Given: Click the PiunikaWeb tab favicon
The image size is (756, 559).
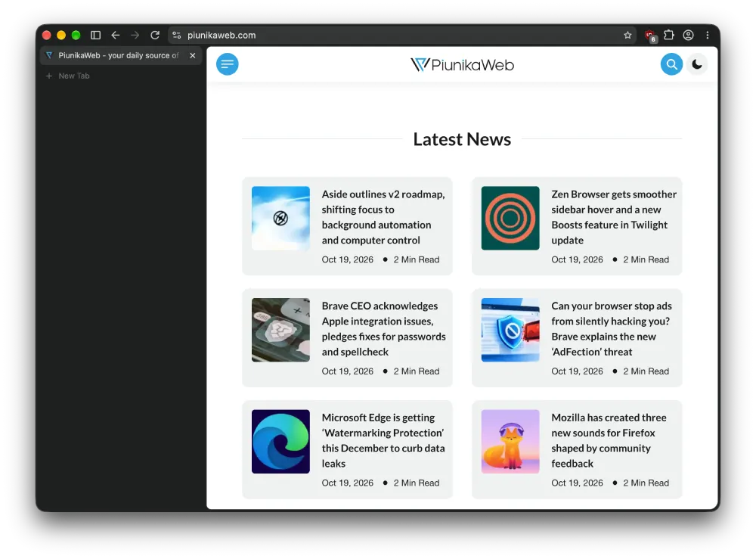Looking at the screenshot, I should coord(48,55).
